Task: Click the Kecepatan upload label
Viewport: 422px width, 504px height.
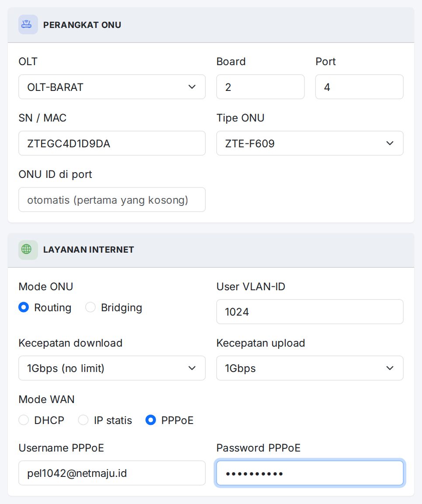Action: coord(260,343)
